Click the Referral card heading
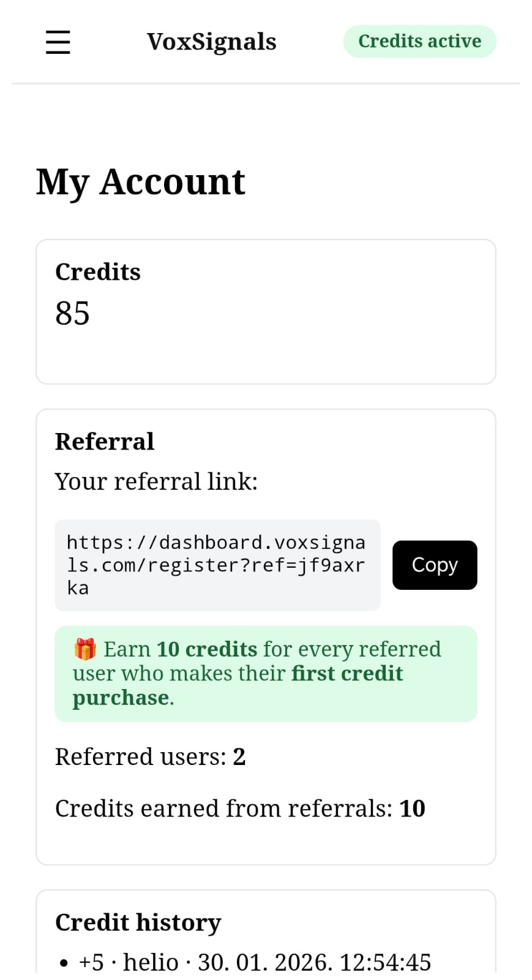Image resolution: width=532 pixels, height=980 pixels. 104,440
